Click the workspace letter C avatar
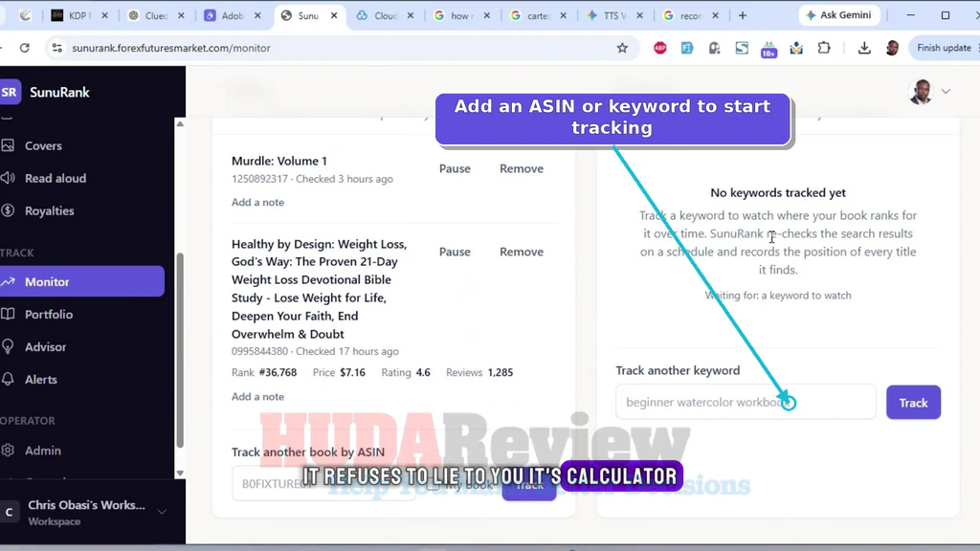Viewport: 980px width, 551px height. coord(10,513)
